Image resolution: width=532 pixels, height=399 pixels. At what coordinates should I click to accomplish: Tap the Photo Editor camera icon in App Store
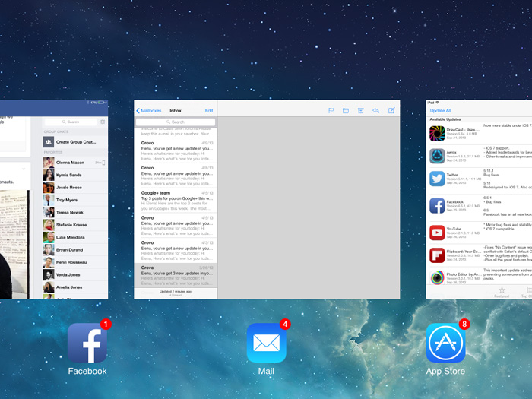[x=437, y=277]
